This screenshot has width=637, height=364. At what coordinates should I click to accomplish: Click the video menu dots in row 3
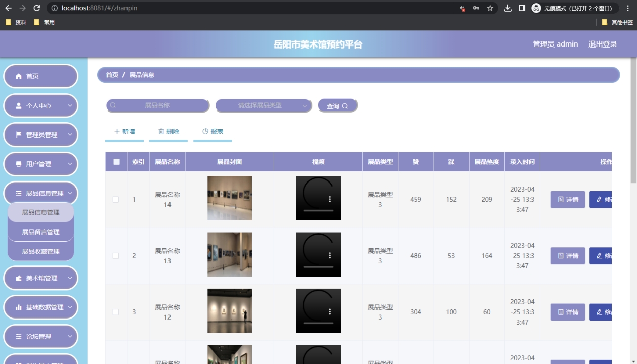pyautogui.click(x=330, y=311)
